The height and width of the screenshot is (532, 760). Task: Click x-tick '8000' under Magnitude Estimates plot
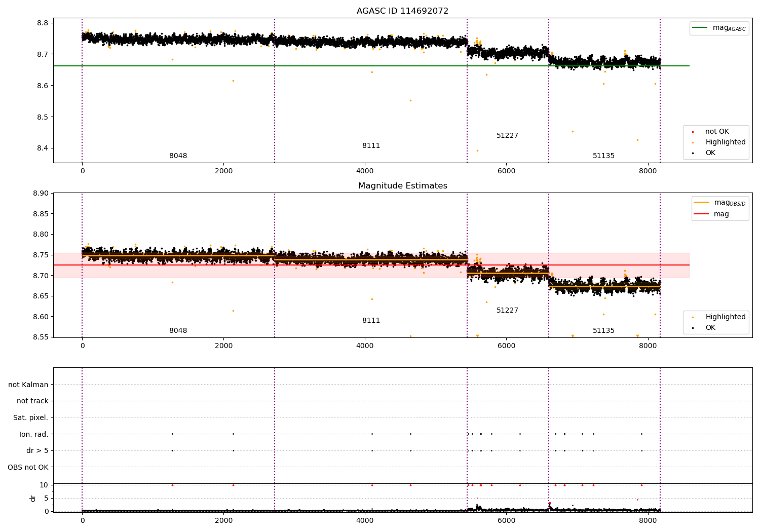648,346
